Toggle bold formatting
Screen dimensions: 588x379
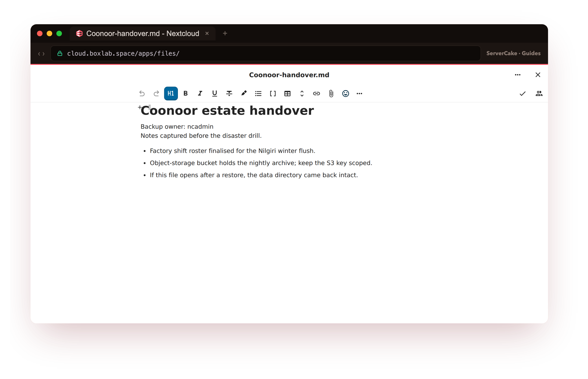186,93
